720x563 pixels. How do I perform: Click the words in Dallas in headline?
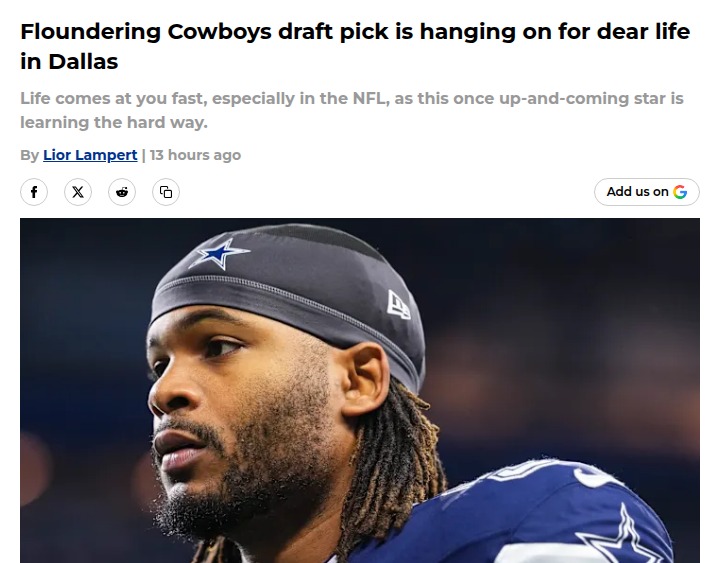tap(69, 62)
